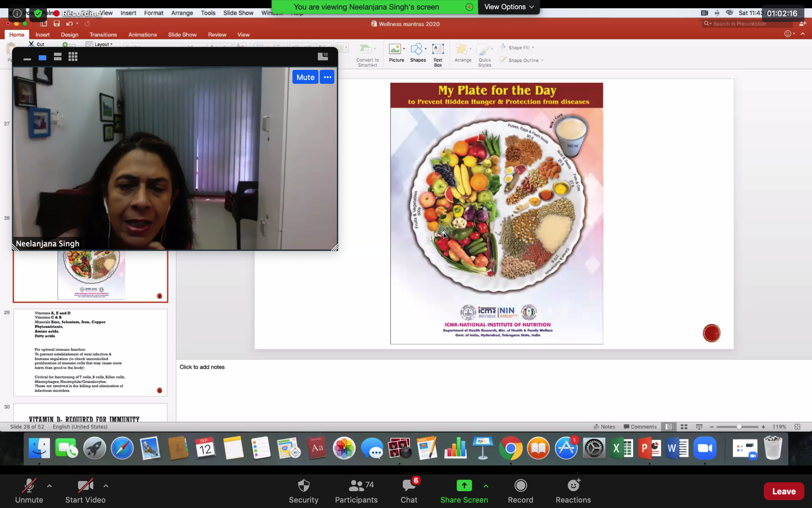Open the Review ribbon tab
This screenshot has height=508, width=812.
pyautogui.click(x=217, y=34)
